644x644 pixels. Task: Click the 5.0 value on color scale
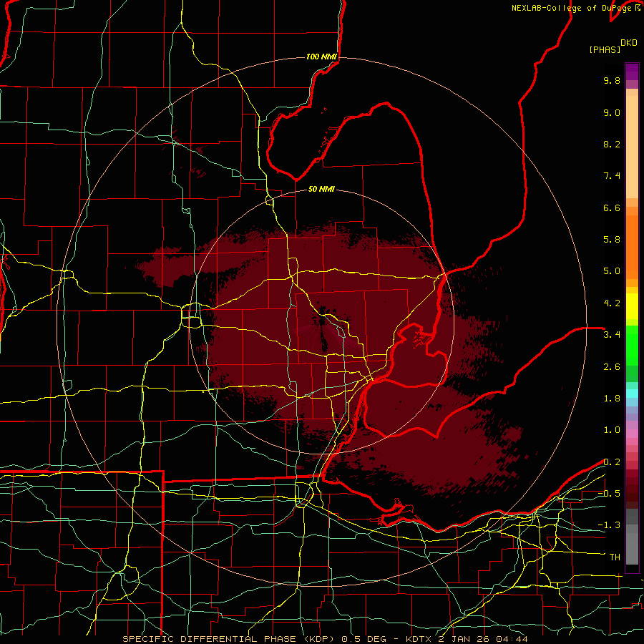612,271
